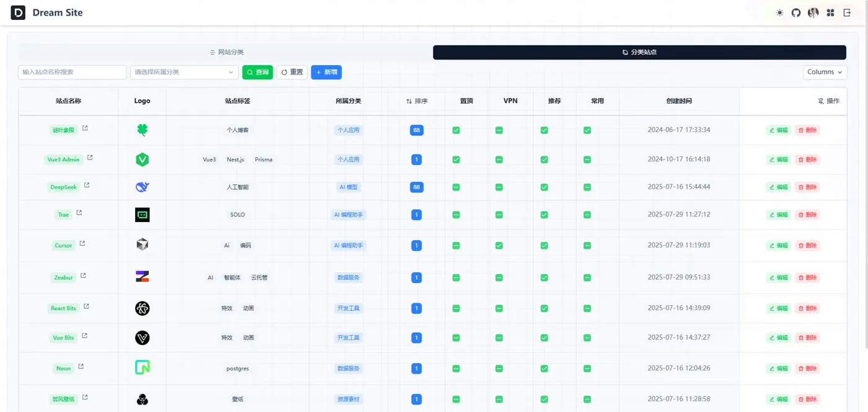The width and height of the screenshot is (868, 412).
Task: Open external link icon next to DeepSeek
Action: pyautogui.click(x=87, y=185)
